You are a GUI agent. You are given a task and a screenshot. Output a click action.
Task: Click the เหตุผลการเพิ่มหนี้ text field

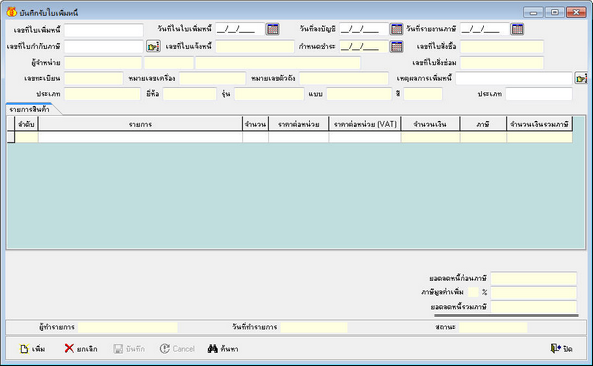[x=514, y=78]
